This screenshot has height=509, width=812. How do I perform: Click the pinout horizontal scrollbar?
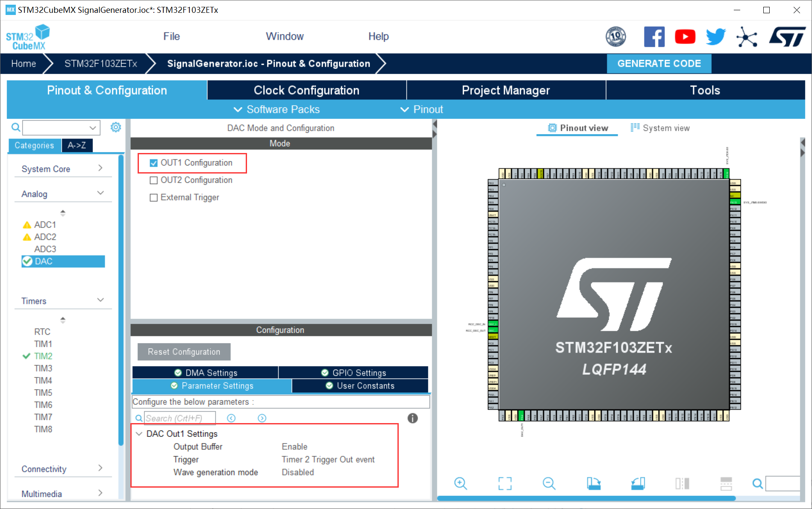click(x=586, y=498)
